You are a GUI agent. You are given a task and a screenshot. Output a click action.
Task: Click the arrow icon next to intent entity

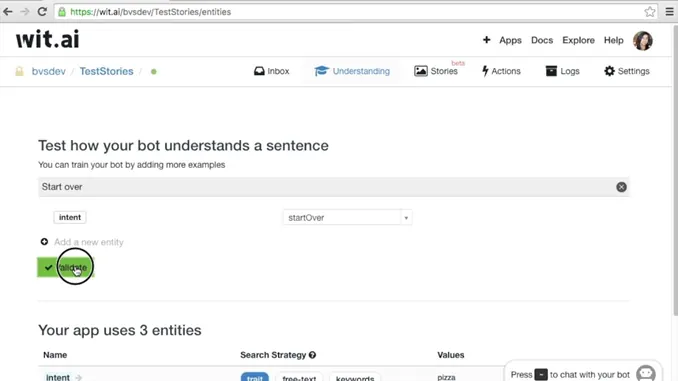(79, 378)
